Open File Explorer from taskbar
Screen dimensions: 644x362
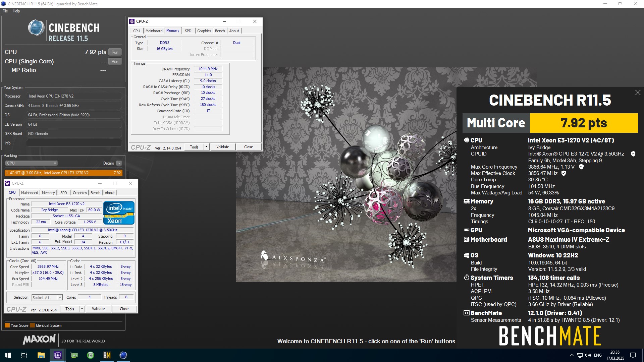(41, 355)
